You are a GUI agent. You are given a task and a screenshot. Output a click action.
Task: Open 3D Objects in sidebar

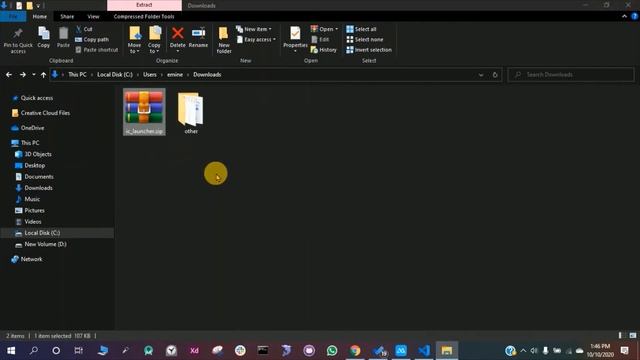click(x=33, y=154)
